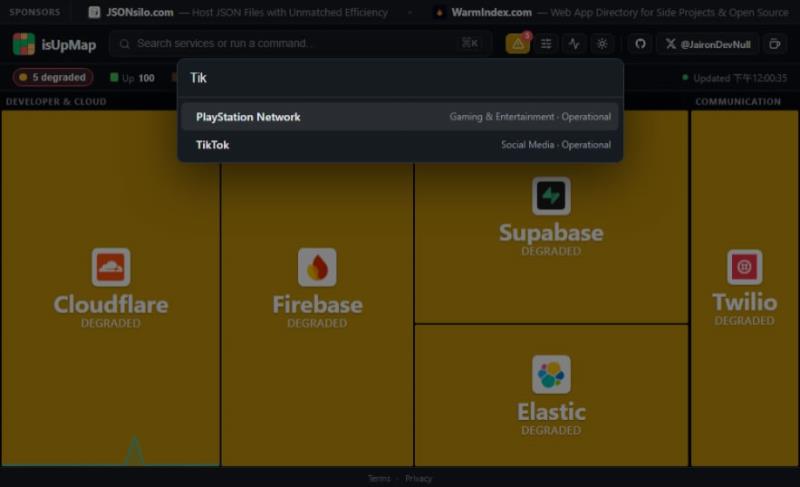The width and height of the screenshot is (800, 487).
Task: Click the coffee cup donate icon
Action: click(x=775, y=44)
